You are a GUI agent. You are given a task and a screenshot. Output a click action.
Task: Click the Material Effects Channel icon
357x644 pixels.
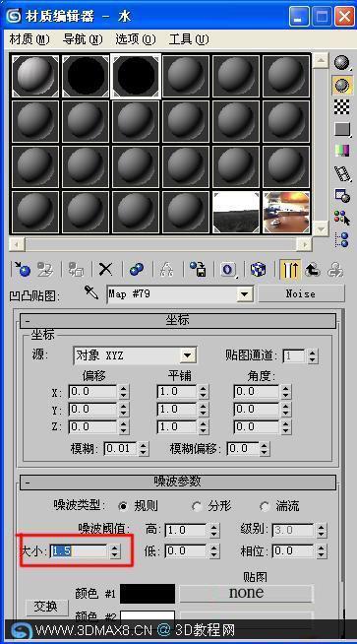(228, 270)
